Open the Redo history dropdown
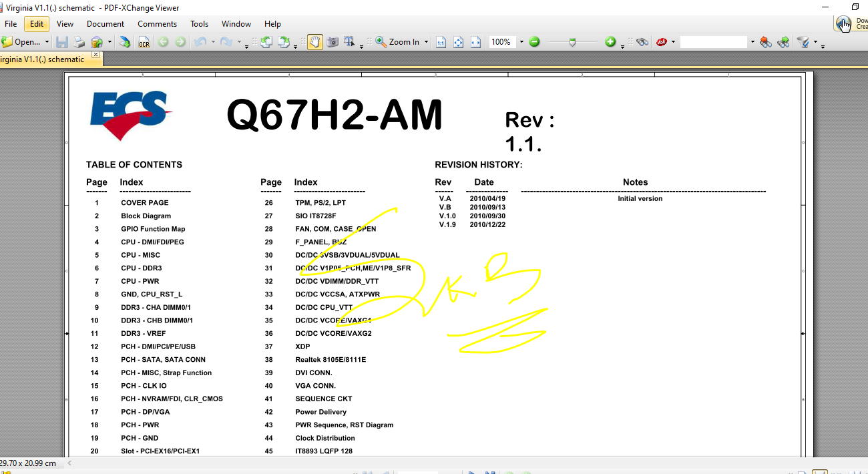868x474 pixels. (x=239, y=42)
